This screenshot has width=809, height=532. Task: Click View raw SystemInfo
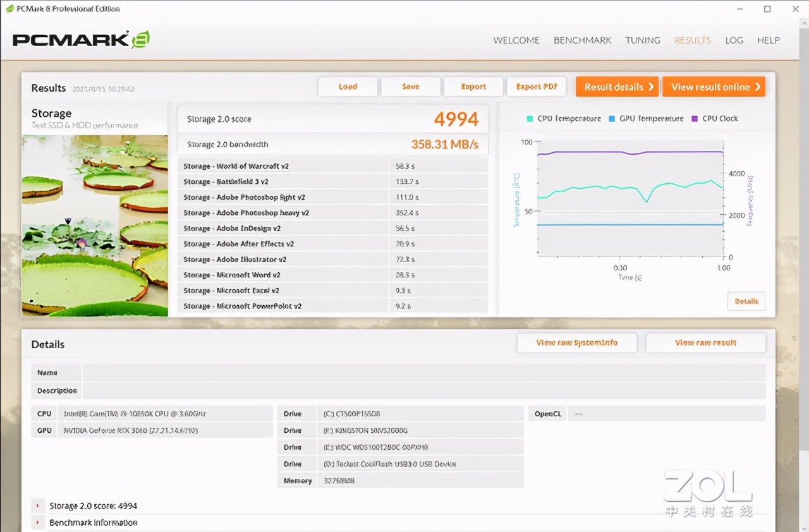[x=577, y=342]
